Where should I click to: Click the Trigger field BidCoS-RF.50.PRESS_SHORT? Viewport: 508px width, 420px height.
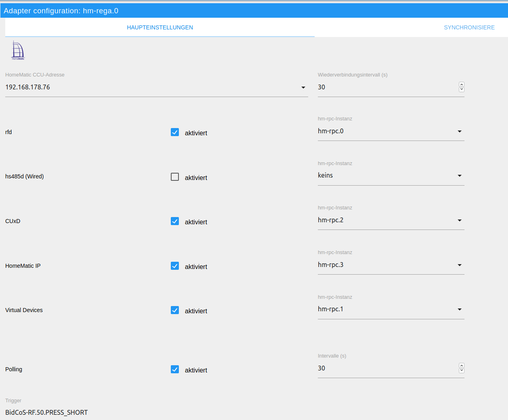click(46, 412)
